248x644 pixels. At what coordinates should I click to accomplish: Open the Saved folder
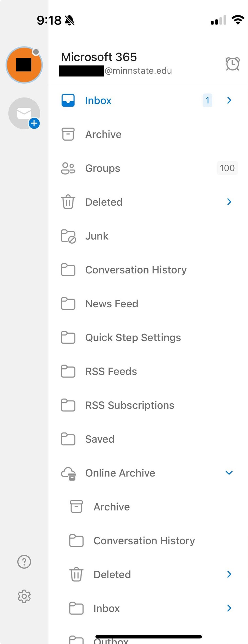100,439
